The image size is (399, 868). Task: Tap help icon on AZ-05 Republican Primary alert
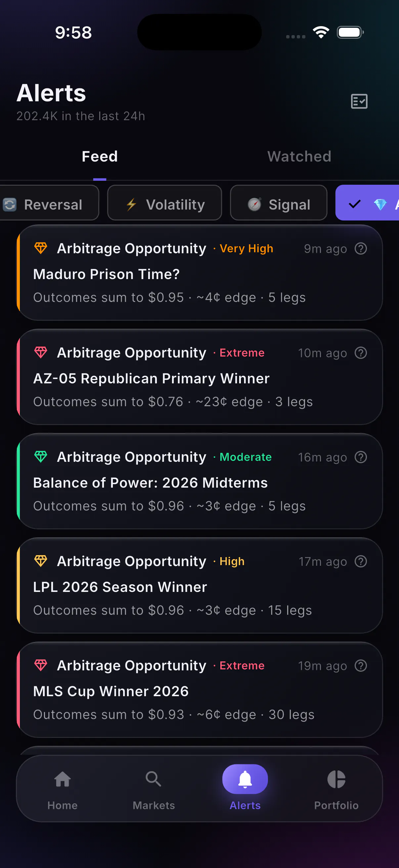361,353
